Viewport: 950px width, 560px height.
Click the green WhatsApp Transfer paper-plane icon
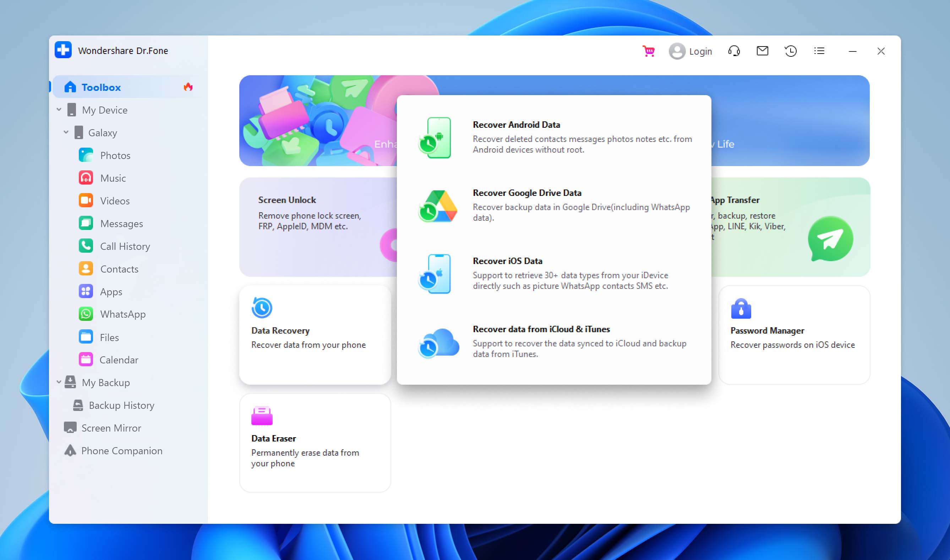click(x=830, y=239)
